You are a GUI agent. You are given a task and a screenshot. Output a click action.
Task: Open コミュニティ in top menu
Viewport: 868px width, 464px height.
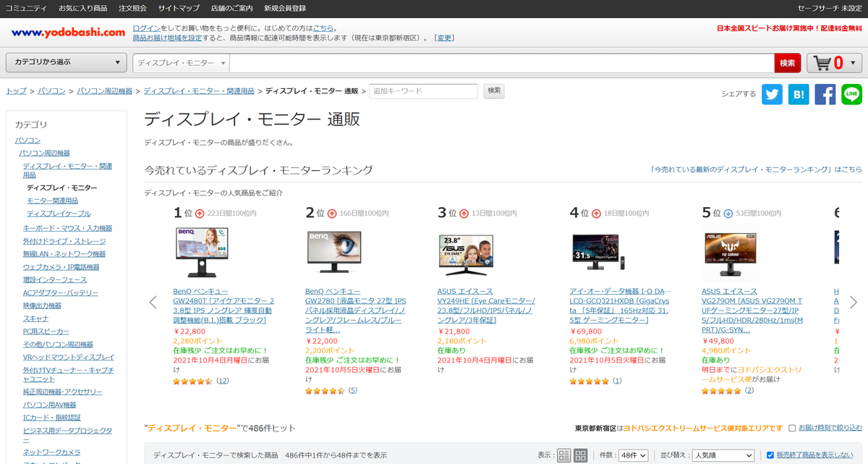[26, 8]
